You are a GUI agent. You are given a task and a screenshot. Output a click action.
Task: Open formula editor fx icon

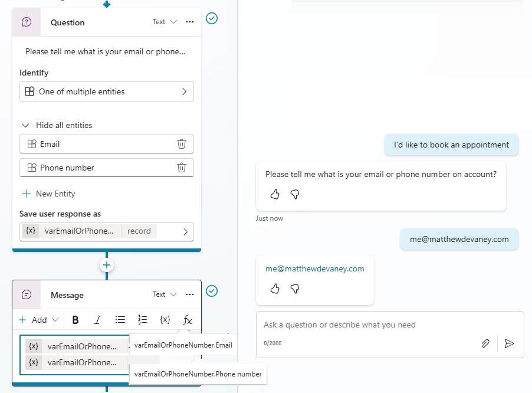[188, 320]
